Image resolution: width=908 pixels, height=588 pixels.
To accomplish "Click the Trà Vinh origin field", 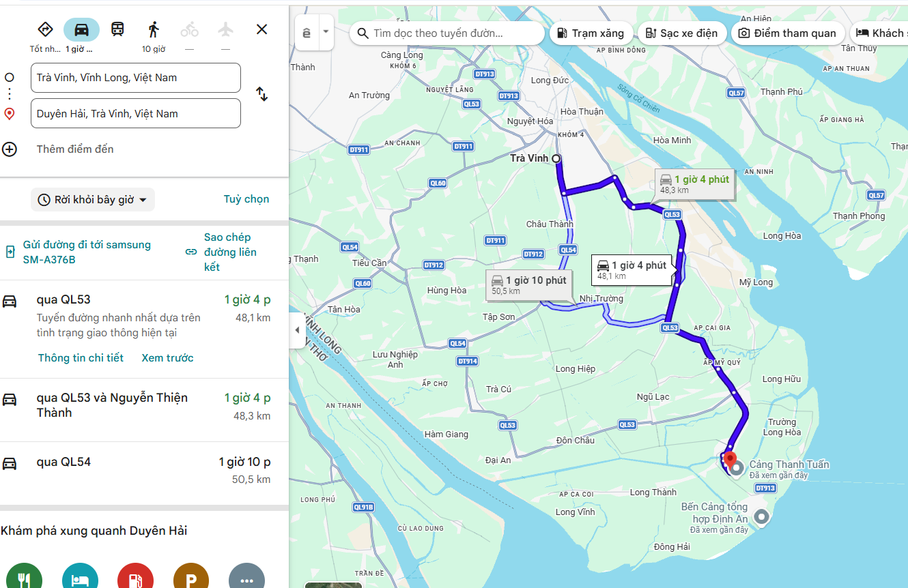I will coord(136,78).
